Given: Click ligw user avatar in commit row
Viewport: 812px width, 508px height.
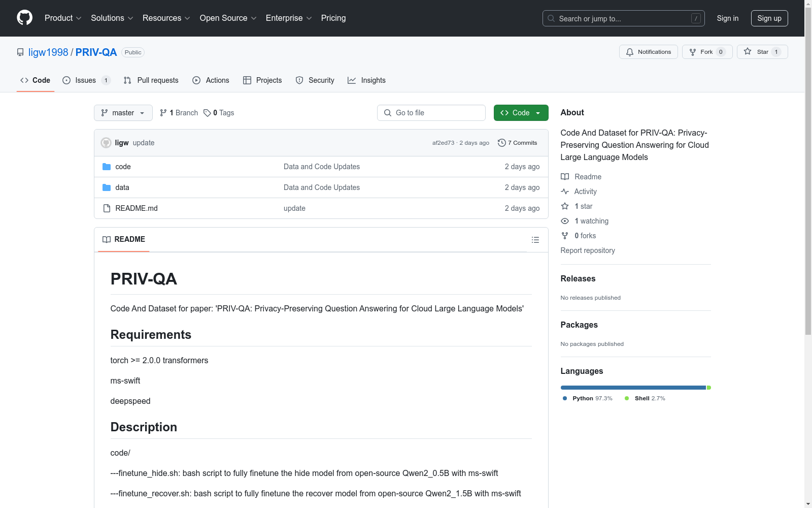Looking at the screenshot, I should tap(106, 143).
